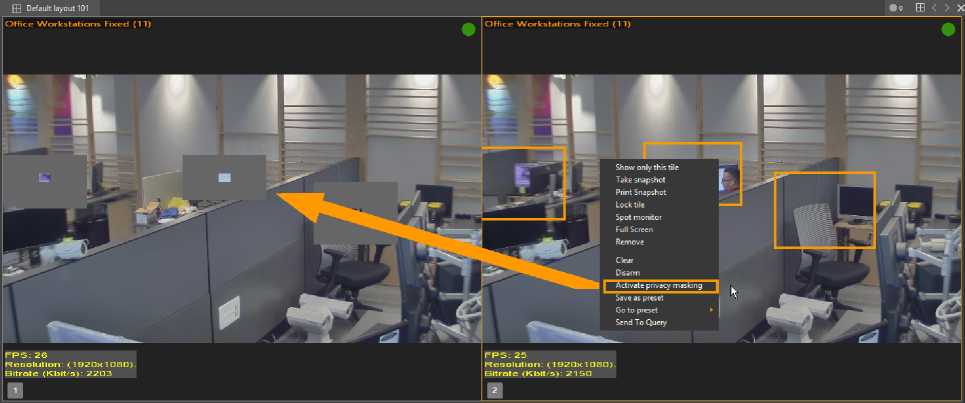Click the gray privacy mask in tile 1 center
This screenshot has height=403, width=965.
[x=224, y=177]
